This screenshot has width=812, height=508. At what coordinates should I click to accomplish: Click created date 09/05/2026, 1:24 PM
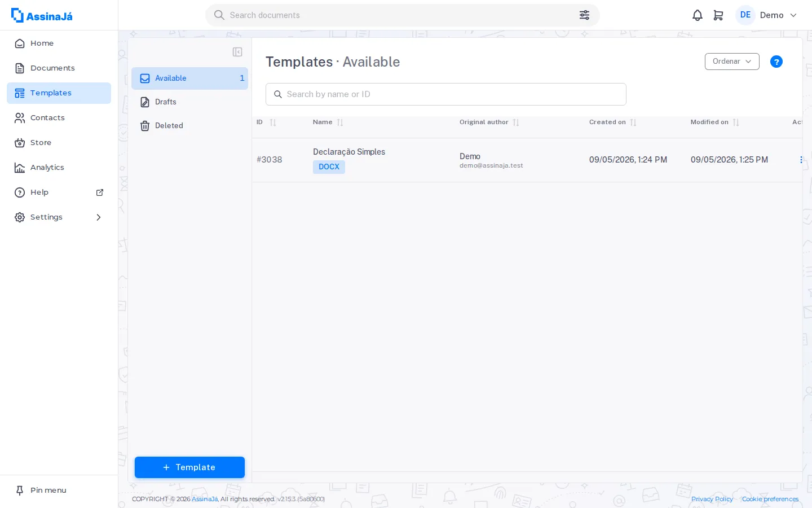coord(628,160)
